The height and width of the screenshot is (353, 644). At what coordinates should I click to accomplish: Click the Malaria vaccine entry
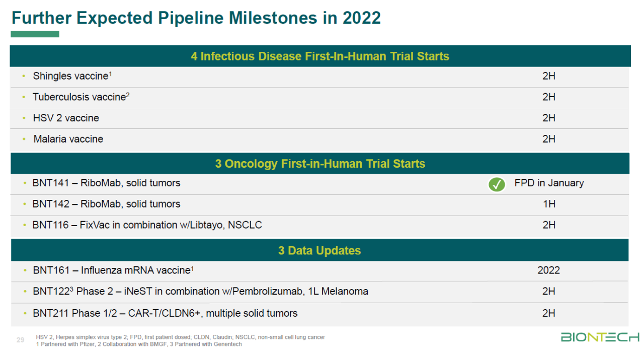pos(68,139)
